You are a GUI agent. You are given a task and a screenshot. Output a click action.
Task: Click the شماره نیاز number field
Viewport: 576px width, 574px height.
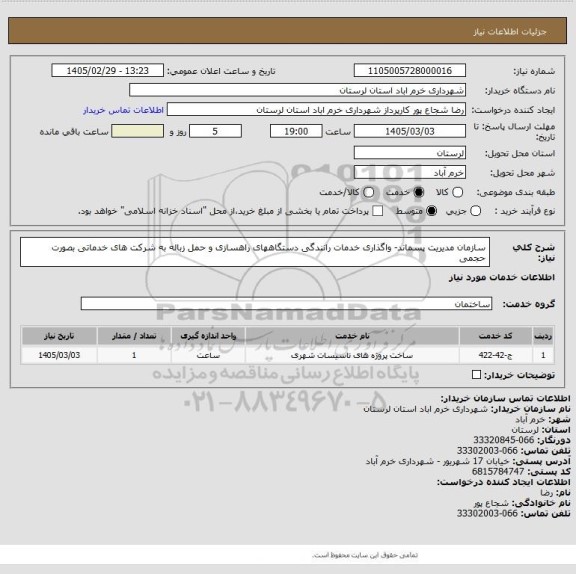410,71
